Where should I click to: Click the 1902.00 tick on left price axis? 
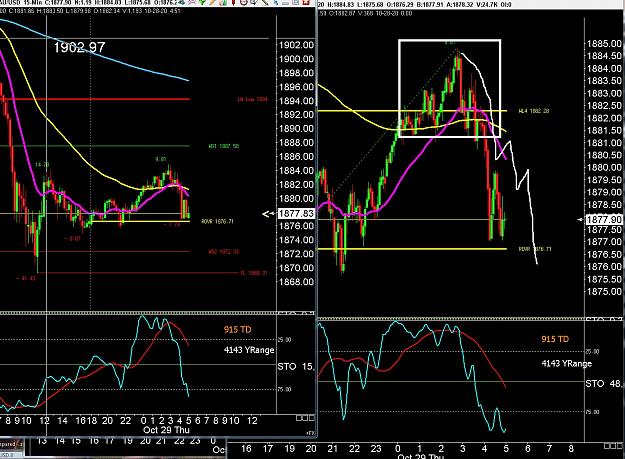pos(296,45)
